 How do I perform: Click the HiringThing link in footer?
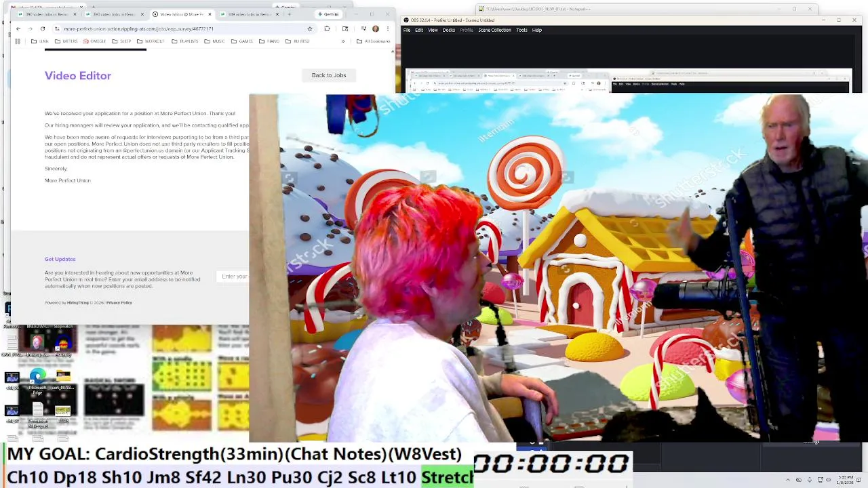coord(77,303)
